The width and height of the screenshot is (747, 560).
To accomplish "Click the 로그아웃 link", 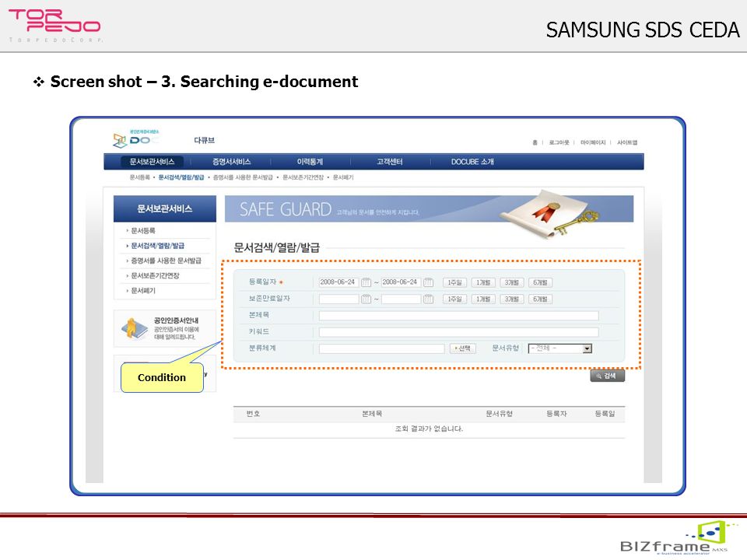I will 559,142.
